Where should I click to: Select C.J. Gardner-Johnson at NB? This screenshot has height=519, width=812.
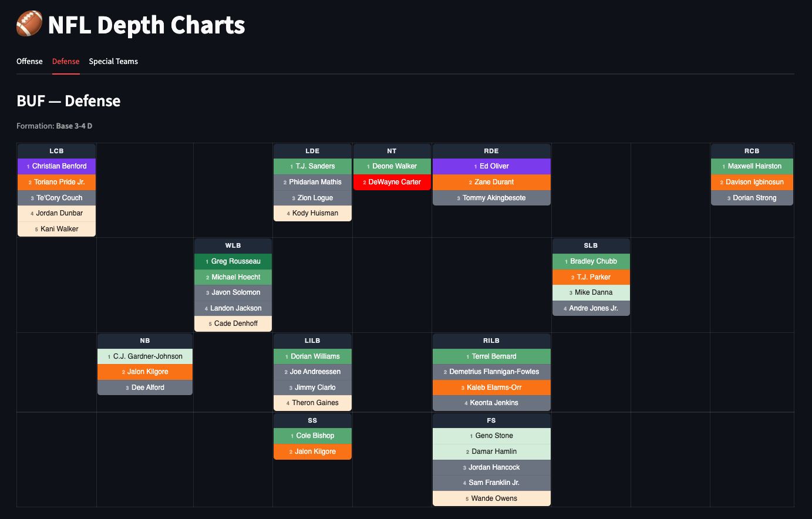[x=145, y=356]
